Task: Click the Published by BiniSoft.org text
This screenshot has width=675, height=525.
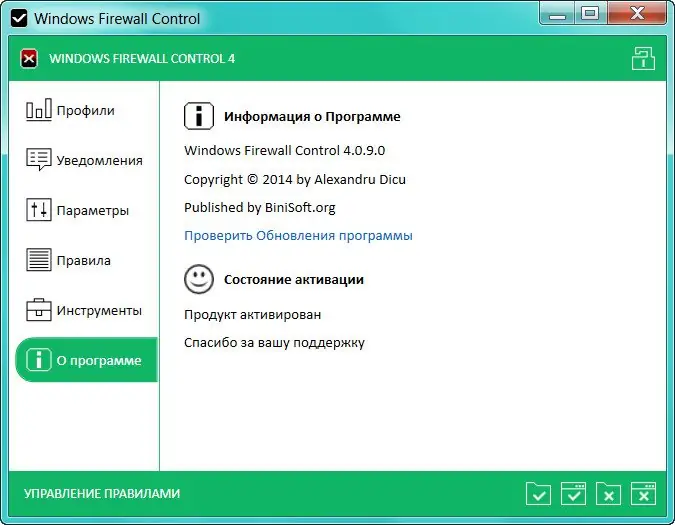Action: (260, 207)
